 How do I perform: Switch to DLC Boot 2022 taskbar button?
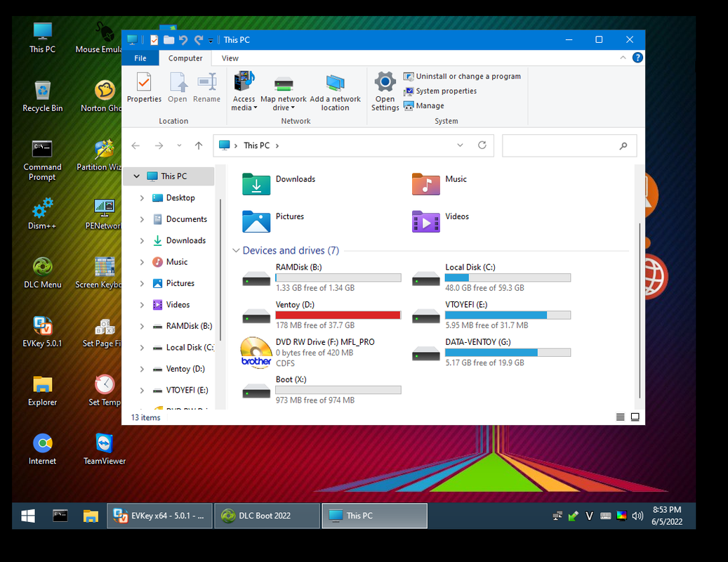coord(267,516)
